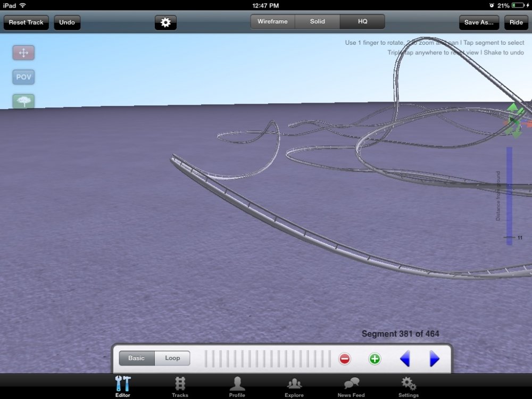Switch to POV camera view
532x399 pixels.
[23, 77]
